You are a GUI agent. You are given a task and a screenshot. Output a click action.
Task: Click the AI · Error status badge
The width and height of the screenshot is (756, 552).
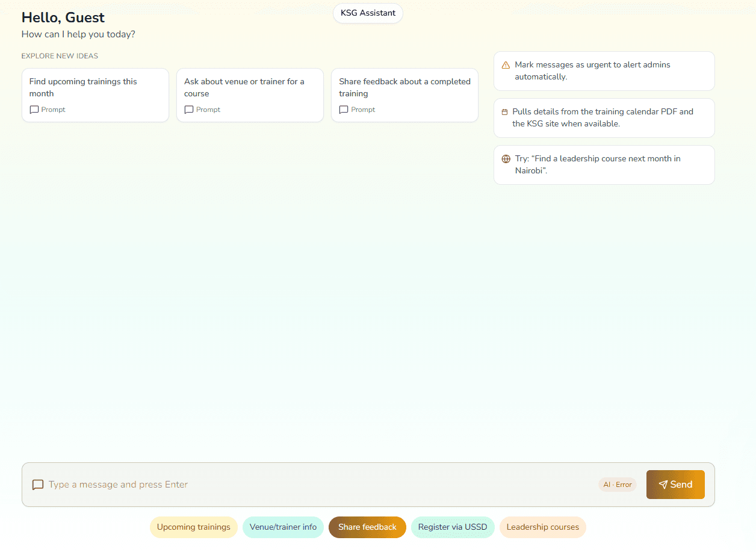[x=617, y=485]
